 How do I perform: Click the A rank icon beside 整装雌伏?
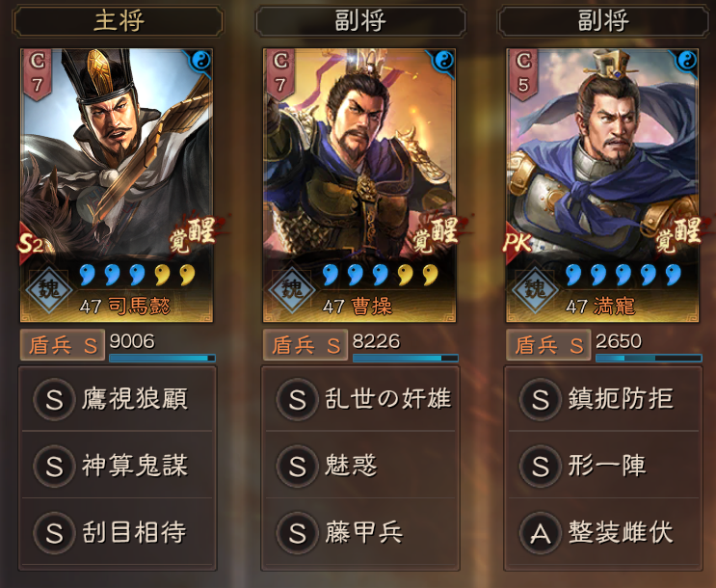540,533
